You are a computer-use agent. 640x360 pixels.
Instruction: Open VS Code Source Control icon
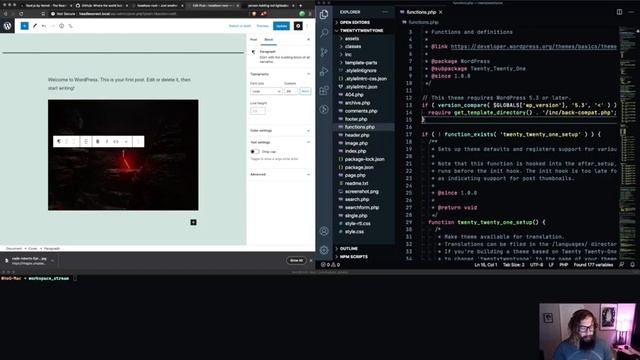(324, 52)
